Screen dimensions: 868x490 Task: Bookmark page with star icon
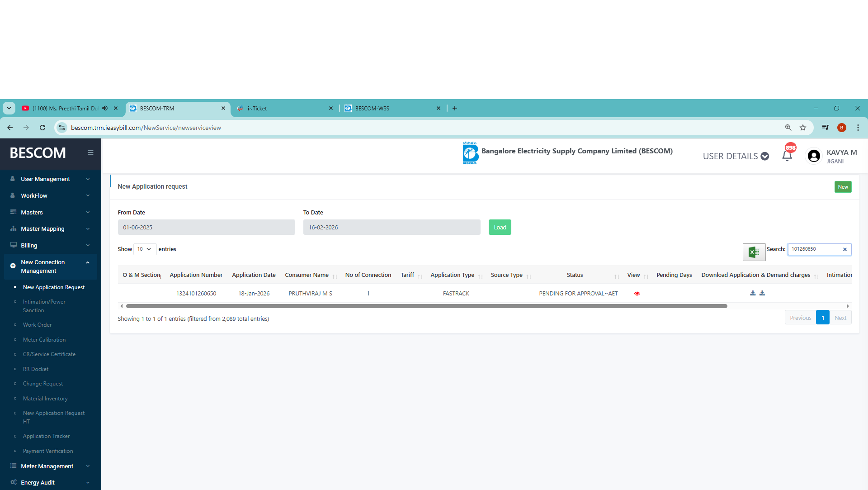tap(803, 128)
